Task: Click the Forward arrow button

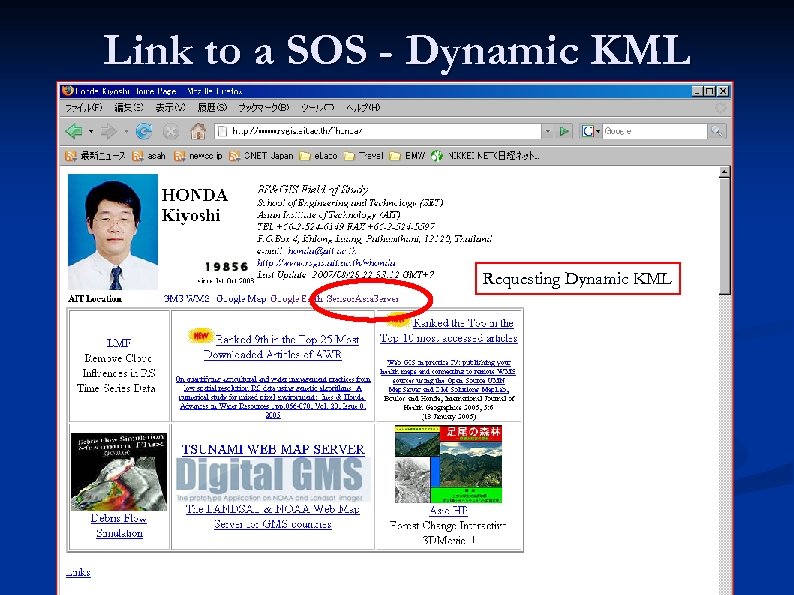Action: click(x=108, y=132)
